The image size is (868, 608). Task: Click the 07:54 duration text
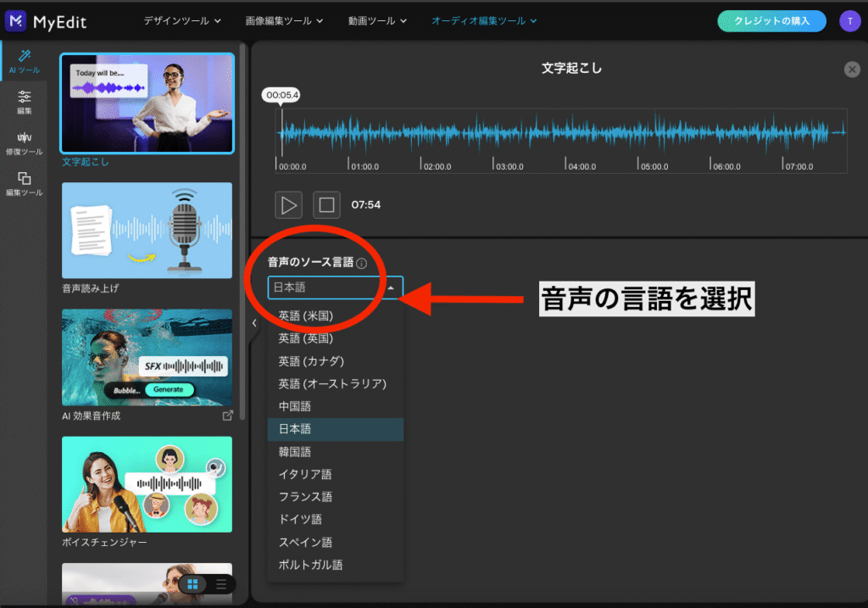[x=366, y=205]
